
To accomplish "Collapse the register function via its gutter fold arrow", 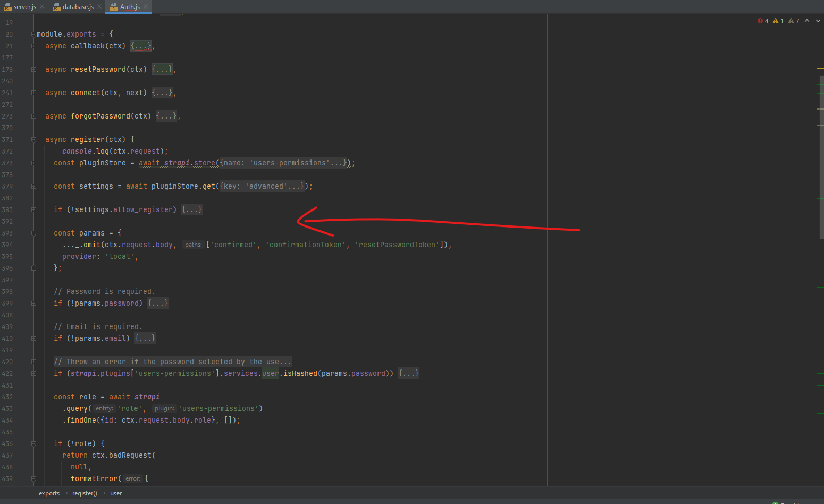I will pos(33,139).
